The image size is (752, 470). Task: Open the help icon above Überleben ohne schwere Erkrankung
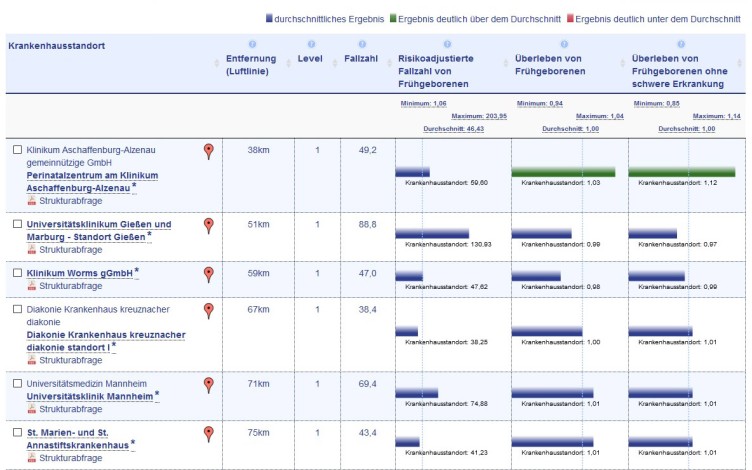coord(681,44)
